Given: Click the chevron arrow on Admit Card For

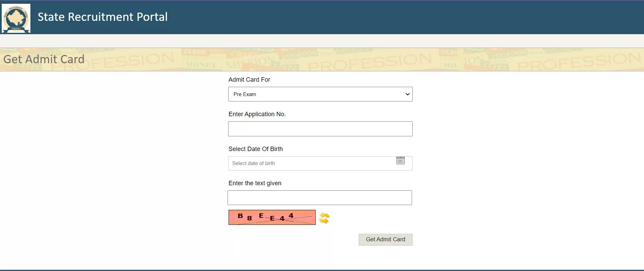Looking at the screenshot, I should (x=407, y=94).
